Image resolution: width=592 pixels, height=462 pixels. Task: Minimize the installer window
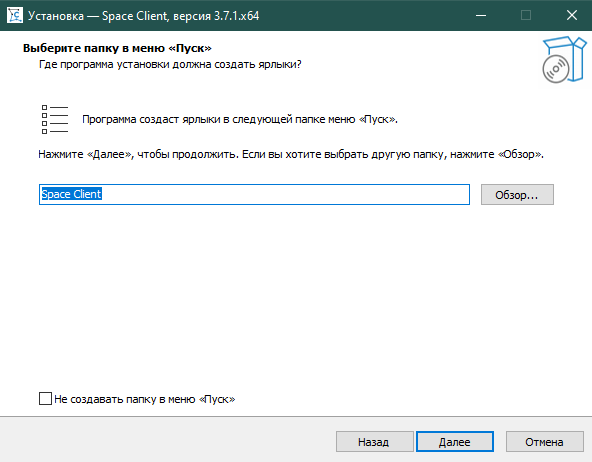[481, 15]
